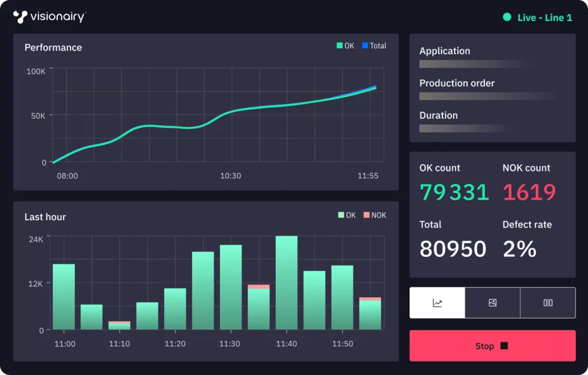
Task: Click the Production order label
Action: pyautogui.click(x=457, y=83)
